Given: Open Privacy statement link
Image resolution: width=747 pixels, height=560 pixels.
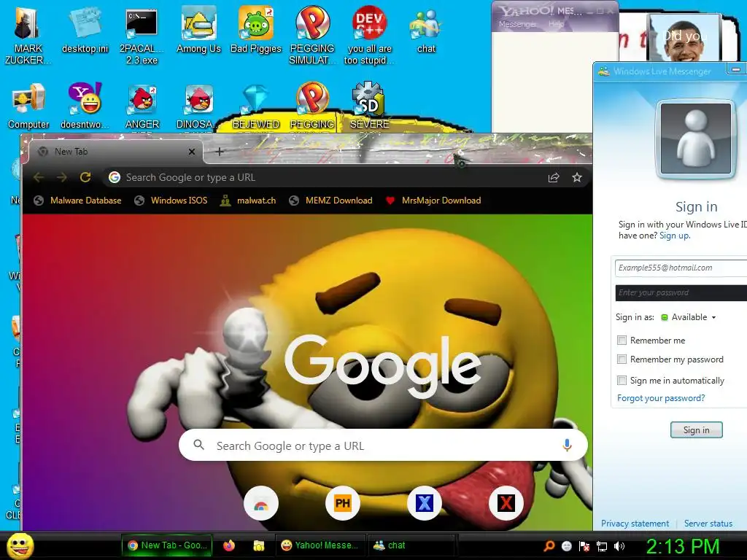Looking at the screenshot, I should click(635, 524).
